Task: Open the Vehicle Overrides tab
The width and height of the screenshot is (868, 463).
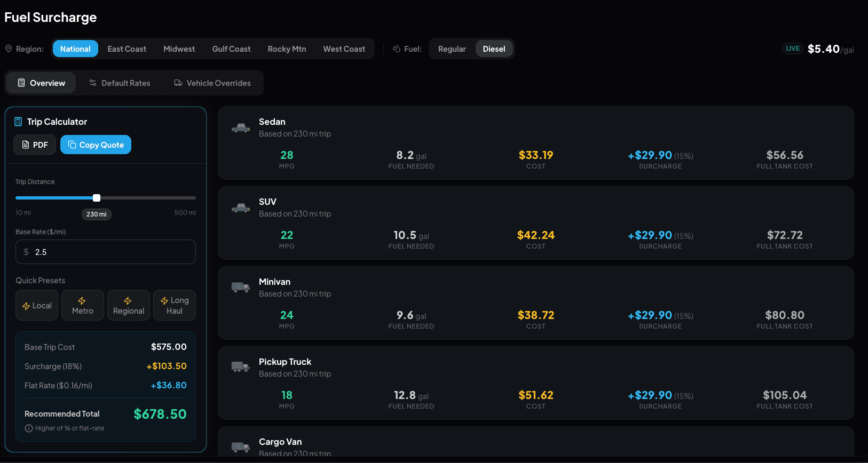Action: click(x=212, y=83)
